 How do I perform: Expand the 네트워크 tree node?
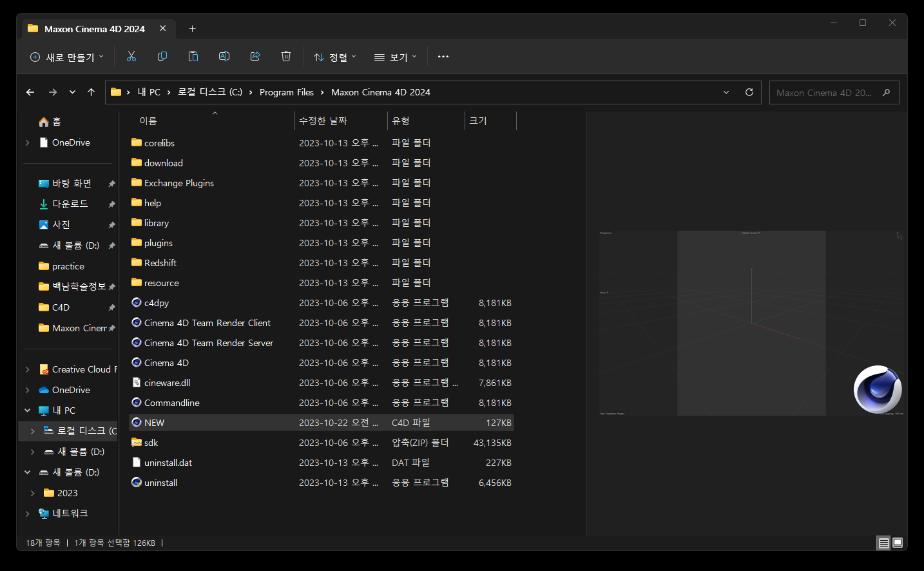tap(28, 514)
